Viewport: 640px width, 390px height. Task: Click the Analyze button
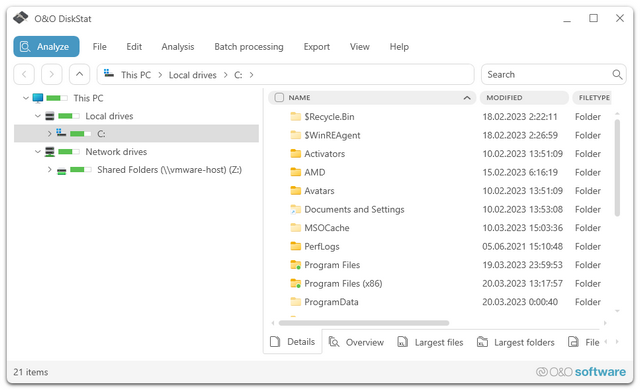(47, 47)
